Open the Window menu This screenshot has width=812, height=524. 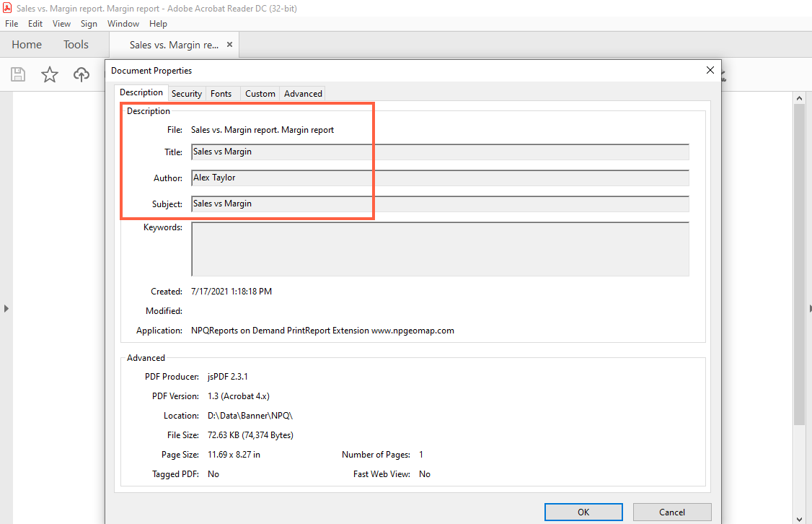pos(123,24)
